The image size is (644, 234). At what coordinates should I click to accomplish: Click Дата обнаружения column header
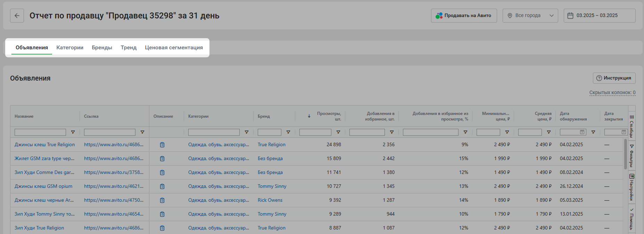[x=573, y=116]
